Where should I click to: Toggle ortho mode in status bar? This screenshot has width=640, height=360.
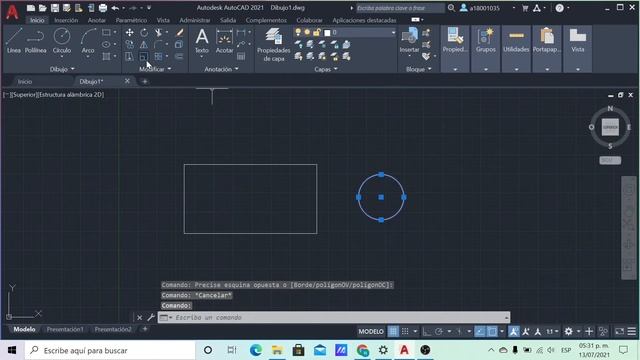(x=427, y=331)
